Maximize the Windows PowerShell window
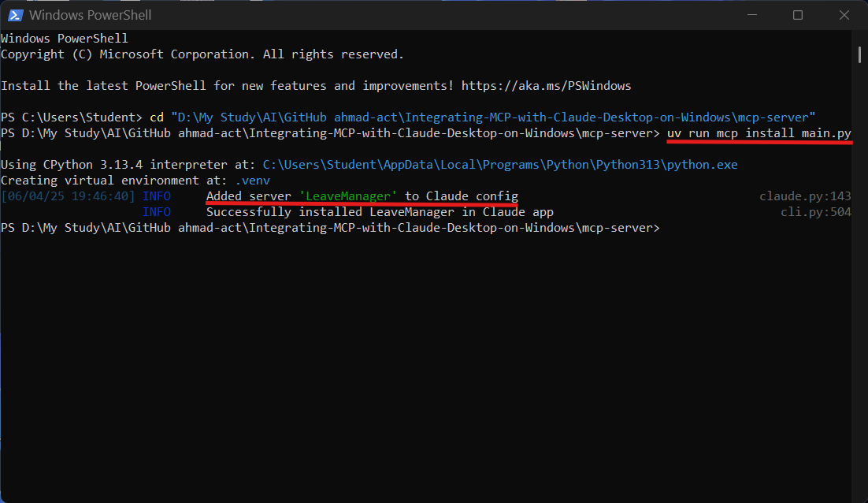Image resolution: width=868 pixels, height=503 pixels. coord(798,15)
